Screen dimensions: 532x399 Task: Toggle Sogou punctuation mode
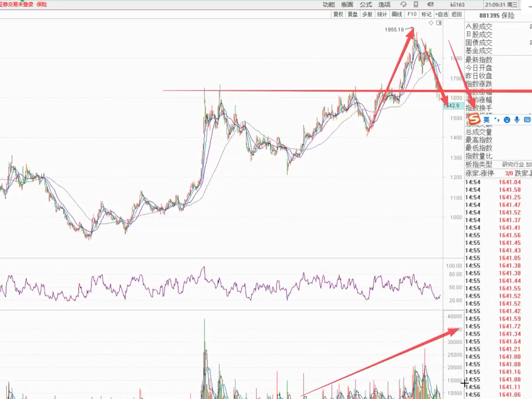[x=497, y=120]
